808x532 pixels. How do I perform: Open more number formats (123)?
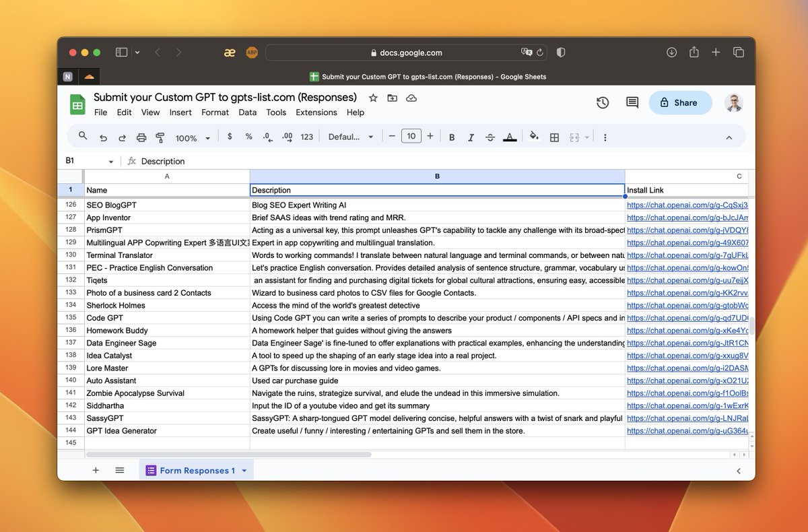307,137
